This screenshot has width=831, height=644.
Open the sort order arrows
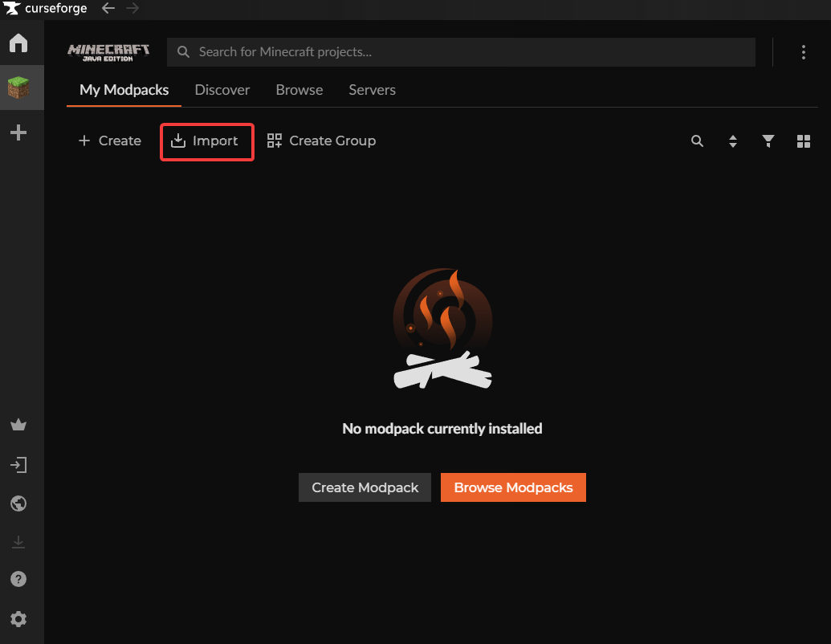733,141
